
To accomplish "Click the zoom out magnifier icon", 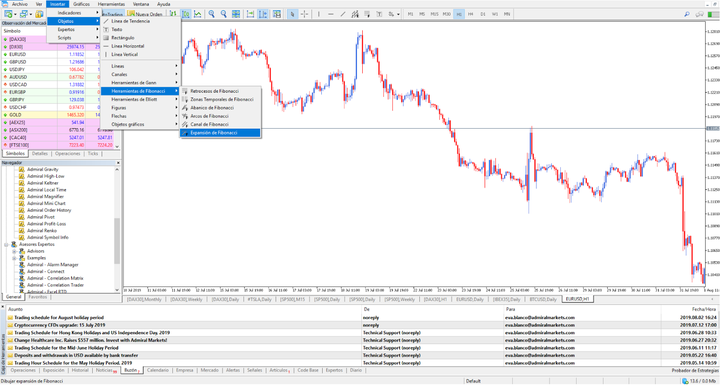I will [x=224, y=14].
